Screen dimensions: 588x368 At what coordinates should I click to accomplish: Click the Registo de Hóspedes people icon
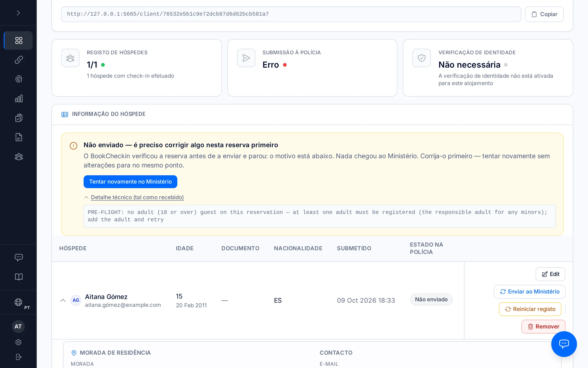[x=70, y=58]
